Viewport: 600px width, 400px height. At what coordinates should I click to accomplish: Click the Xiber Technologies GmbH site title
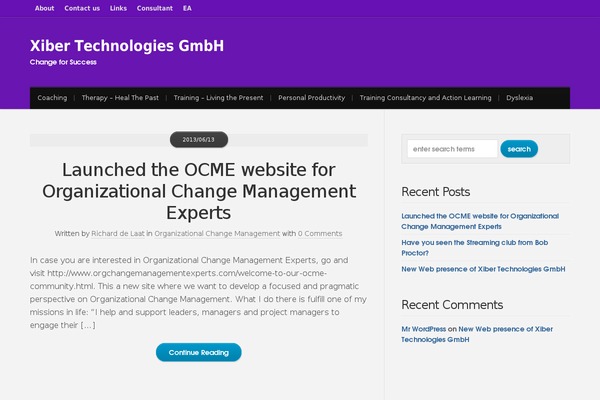coord(127,46)
